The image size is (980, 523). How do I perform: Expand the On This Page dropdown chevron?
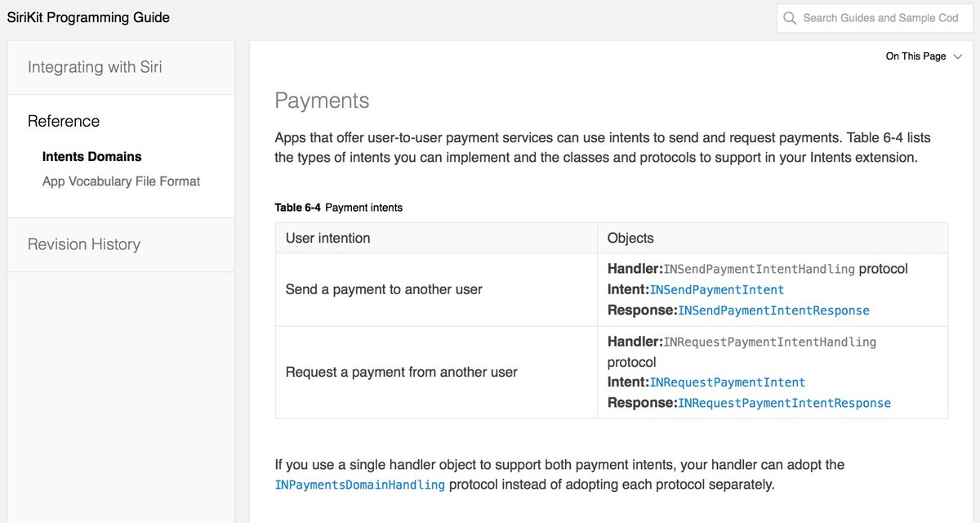coord(958,56)
